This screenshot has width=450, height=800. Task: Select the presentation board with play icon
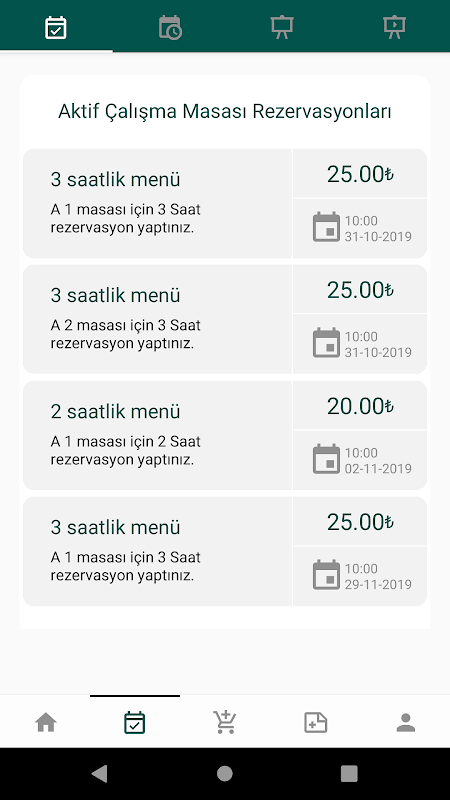394,28
